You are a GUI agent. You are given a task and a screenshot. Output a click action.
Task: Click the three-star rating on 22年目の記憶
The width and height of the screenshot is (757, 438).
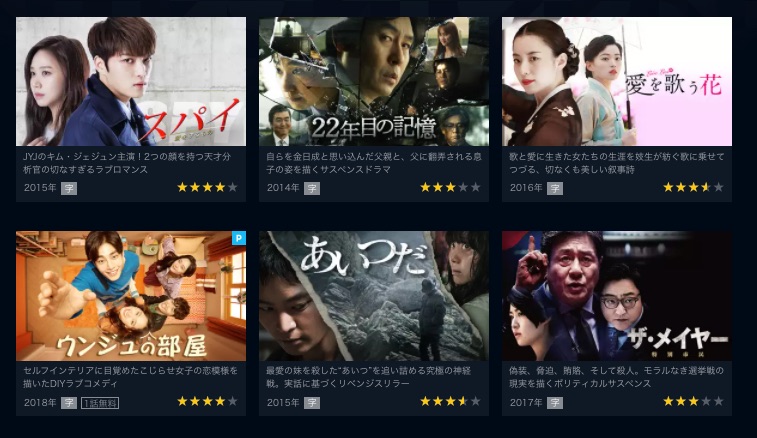coord(450,187)
